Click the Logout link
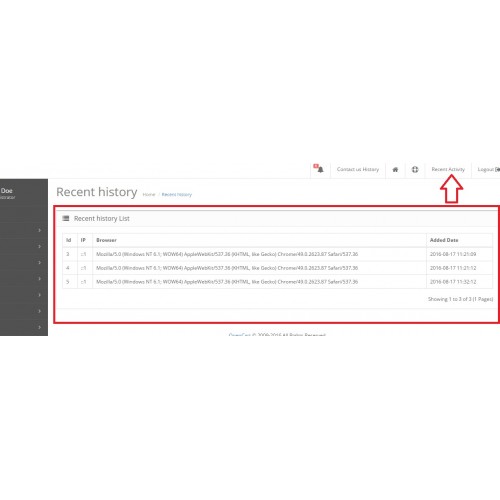Viewport: 500px width, 500px height. 486,169
